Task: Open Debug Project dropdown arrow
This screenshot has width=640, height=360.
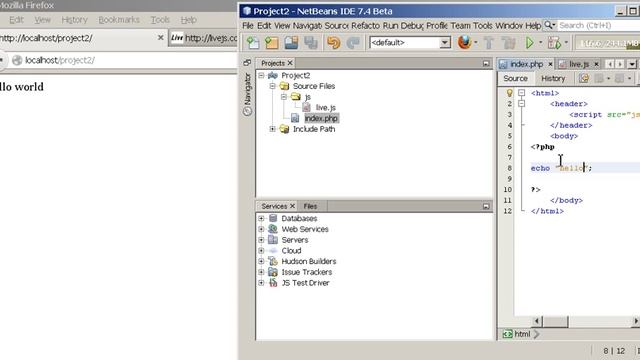Action: (x=566, y=42)
